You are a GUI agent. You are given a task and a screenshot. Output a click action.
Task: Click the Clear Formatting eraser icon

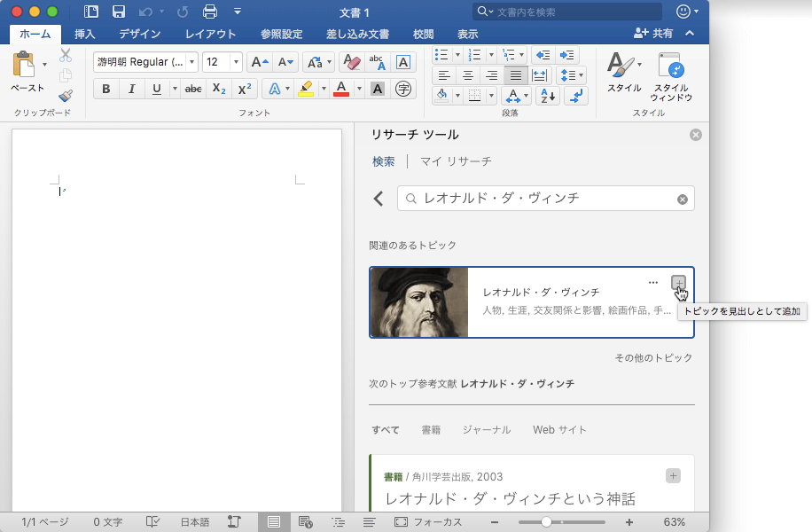coord(352,62)
